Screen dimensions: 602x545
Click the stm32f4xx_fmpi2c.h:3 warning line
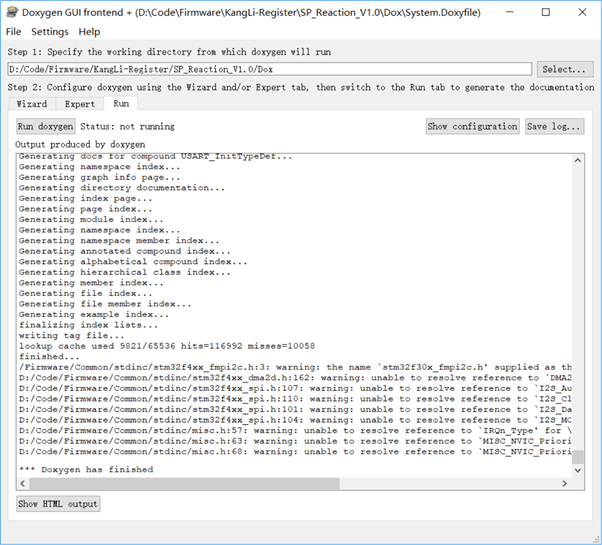pos(295,367)
